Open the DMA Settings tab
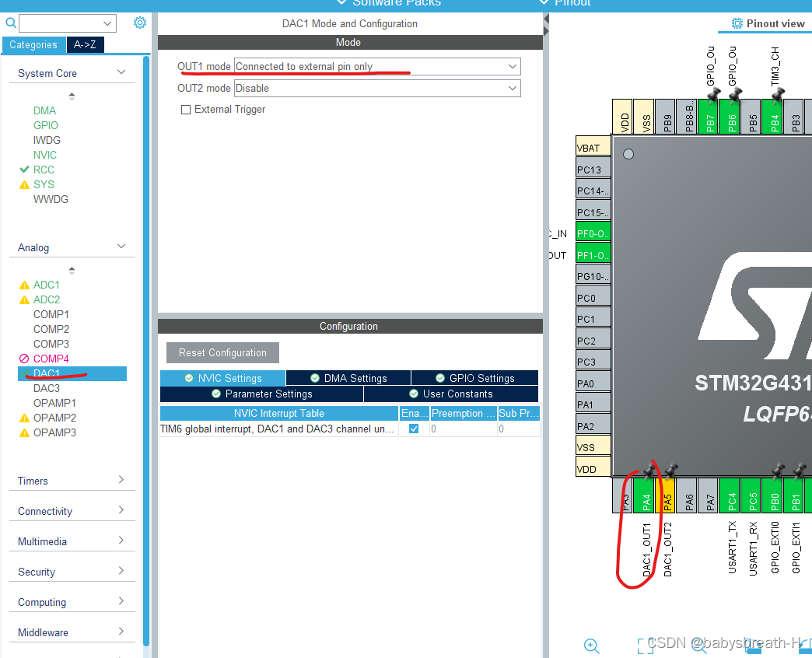 (x=348, y=378)
